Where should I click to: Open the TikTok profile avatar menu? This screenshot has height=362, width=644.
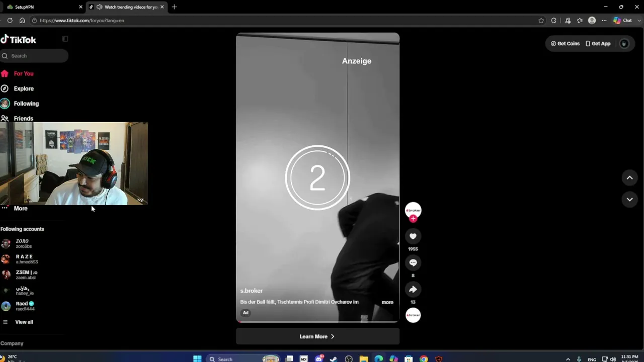pyautogui.click(x=624, y=44)
